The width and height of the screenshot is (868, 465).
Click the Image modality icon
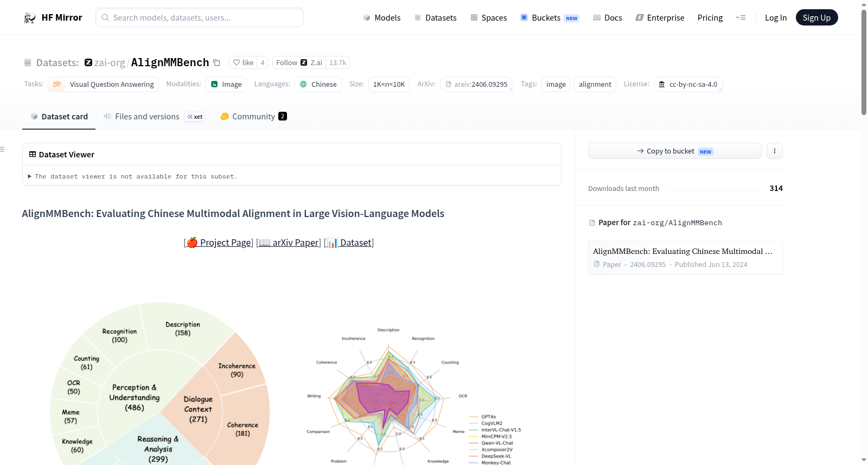point(214,84)
